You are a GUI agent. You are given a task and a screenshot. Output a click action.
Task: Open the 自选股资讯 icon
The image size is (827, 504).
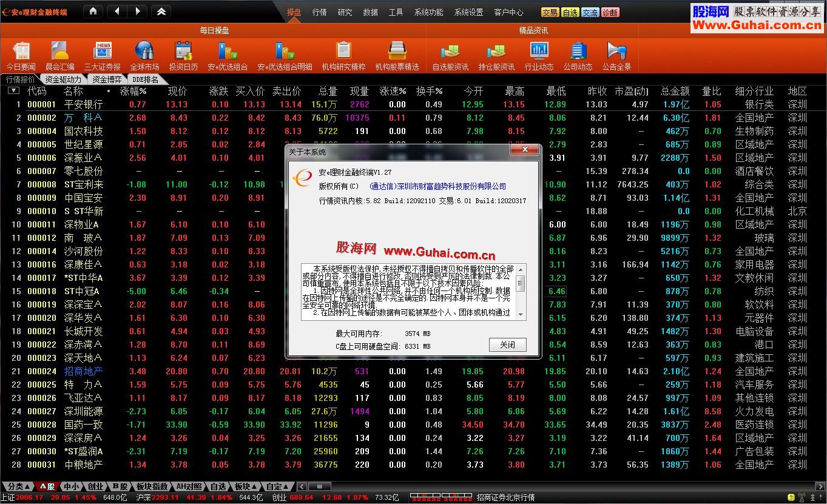point(450,56)
